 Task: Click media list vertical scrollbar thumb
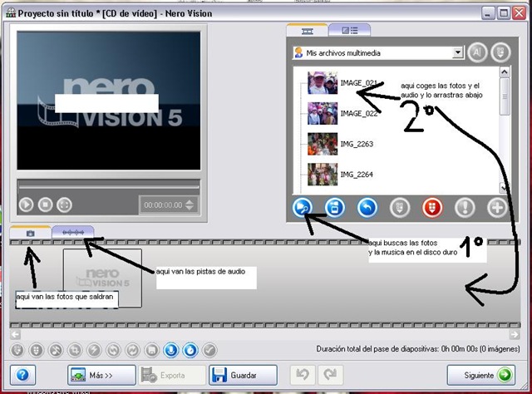505,96
